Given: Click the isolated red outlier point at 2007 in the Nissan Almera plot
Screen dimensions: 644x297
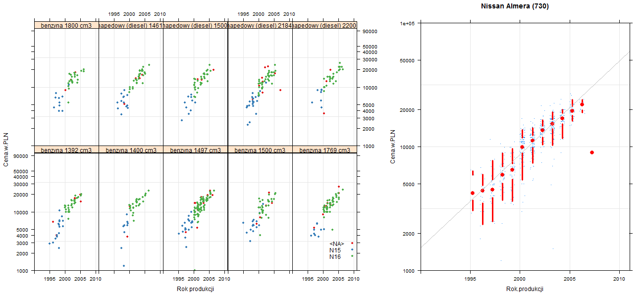Looking at the screenshot, I should tap(592, 152).
